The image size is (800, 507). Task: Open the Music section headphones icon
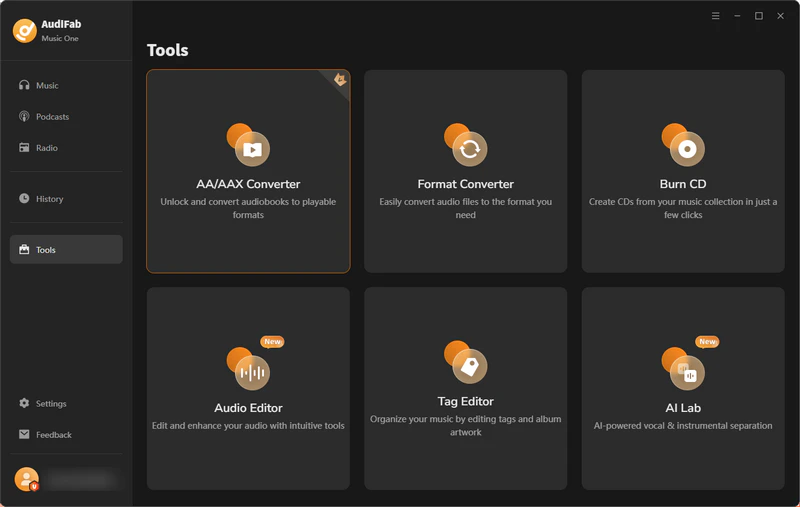pos(24,85)
